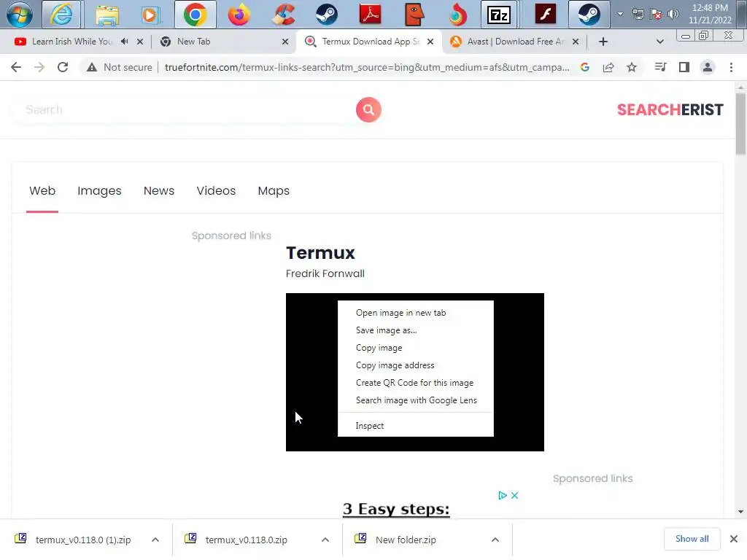This screenshot has height=560, width=747.
Task: Open Windows Start menu orb
Action: (x=20, y=15)
